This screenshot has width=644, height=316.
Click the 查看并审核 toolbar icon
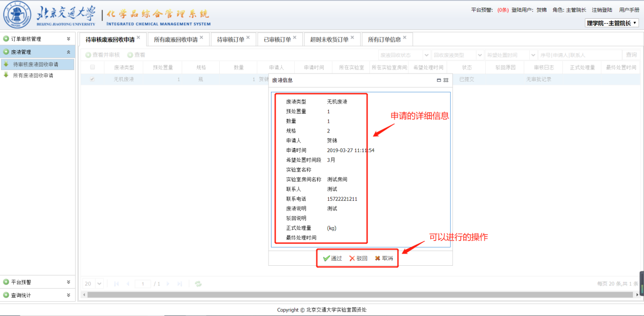88,55
